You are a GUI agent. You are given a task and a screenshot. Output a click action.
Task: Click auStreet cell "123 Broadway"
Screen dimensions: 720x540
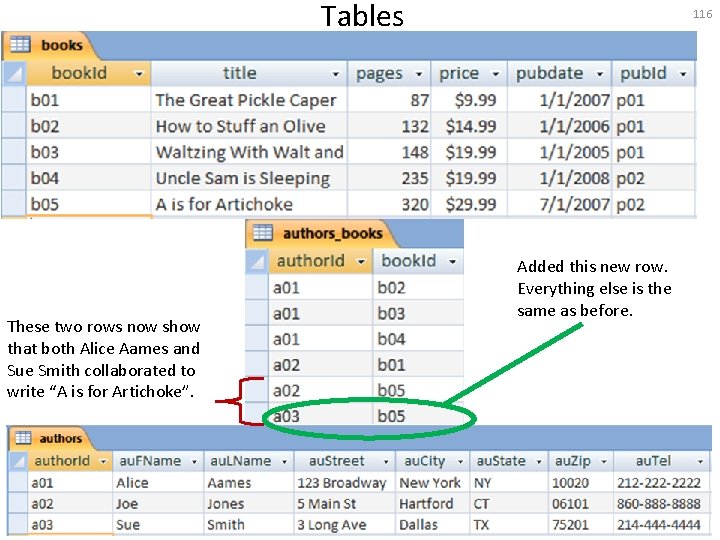(344, 483)
